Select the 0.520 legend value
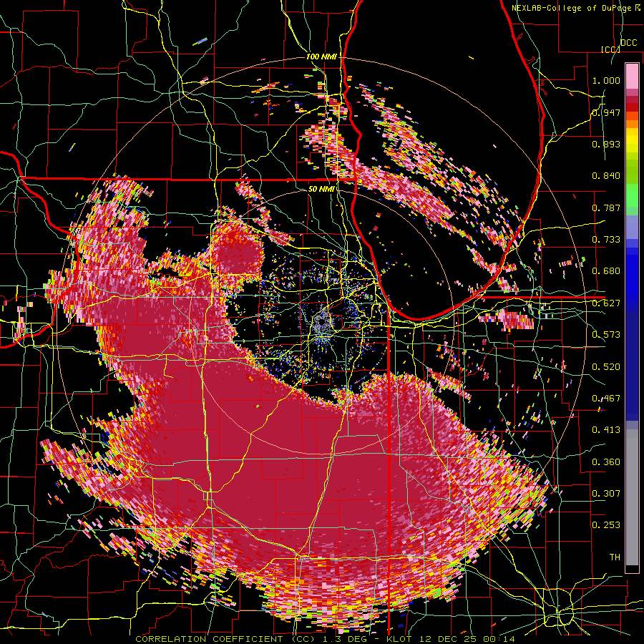Viewport: 644px width, 644px height. tap(606, 367)
